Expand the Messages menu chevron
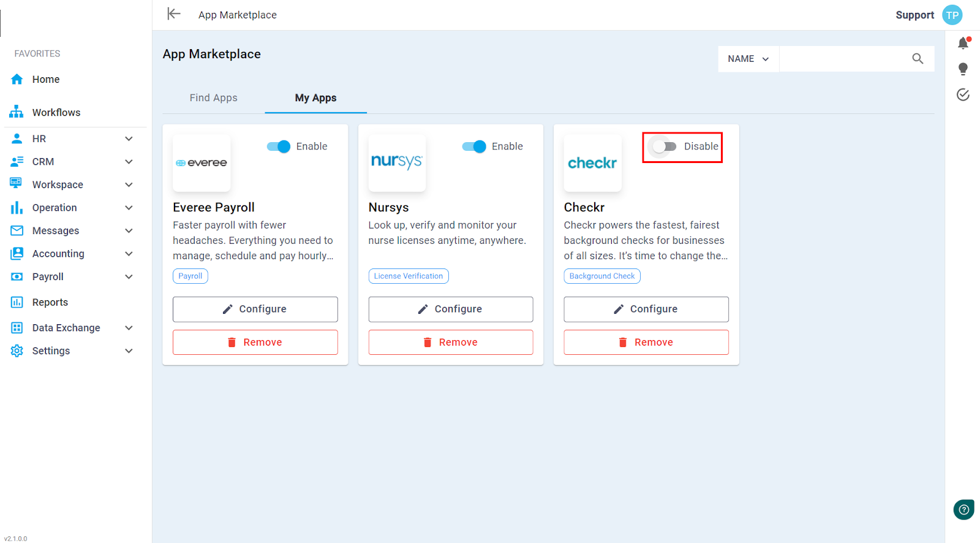The image size is (980, 543). coord(129,230)
